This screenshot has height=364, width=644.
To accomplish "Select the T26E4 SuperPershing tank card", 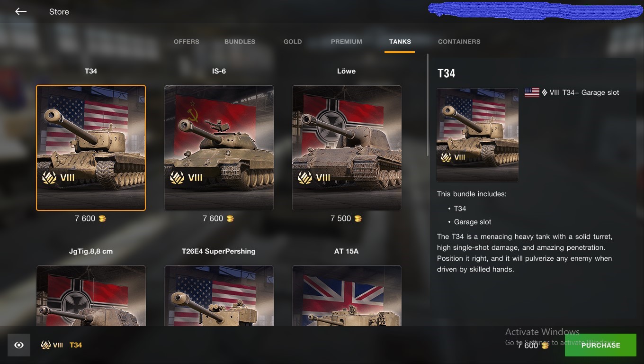I will tap(219, 296).
